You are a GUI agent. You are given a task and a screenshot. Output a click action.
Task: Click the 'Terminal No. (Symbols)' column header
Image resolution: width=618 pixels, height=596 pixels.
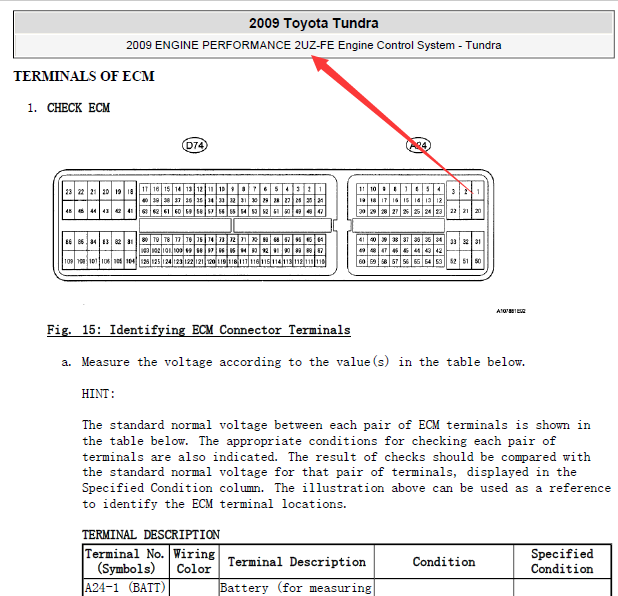(x=126, y=561)
